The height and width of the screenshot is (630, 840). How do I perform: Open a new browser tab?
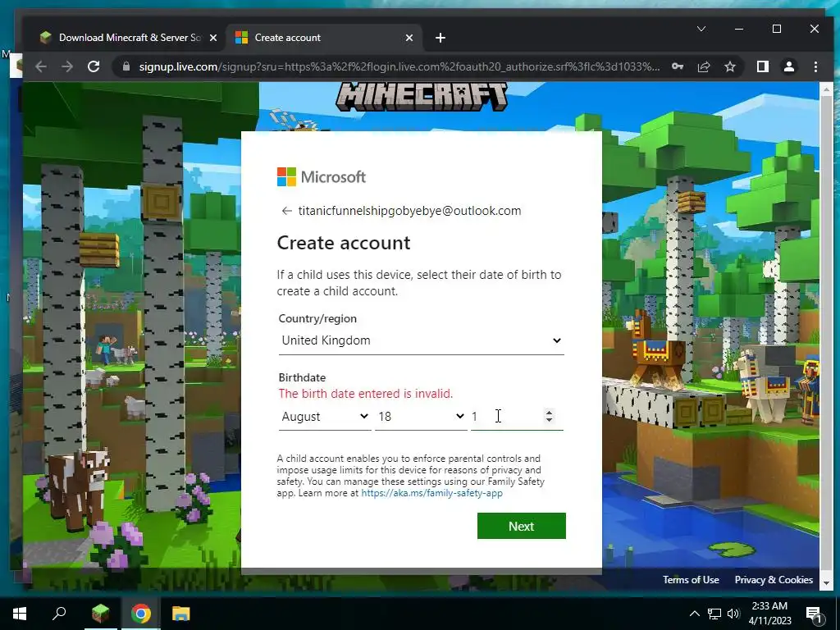pos(441,38)
